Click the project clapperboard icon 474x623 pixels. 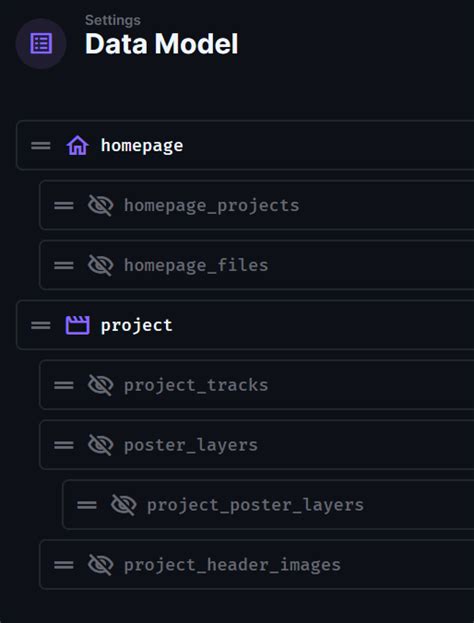click(77, 325)
